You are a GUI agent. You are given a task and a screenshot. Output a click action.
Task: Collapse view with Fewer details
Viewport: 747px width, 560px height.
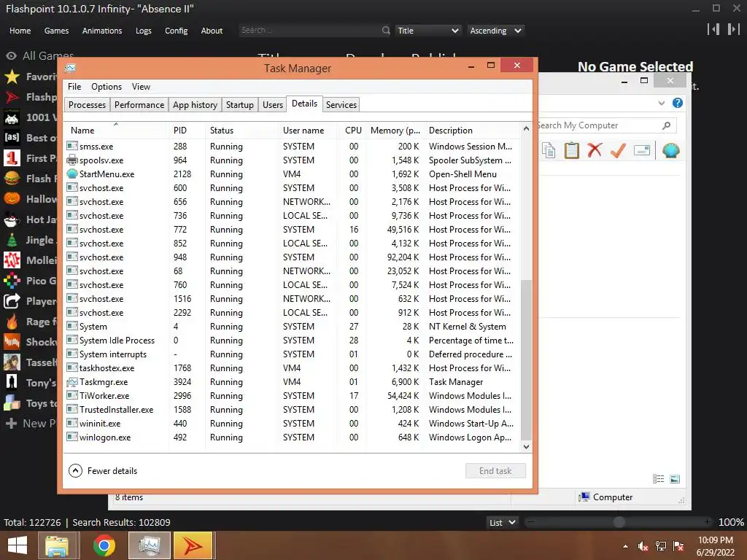(103, 471)
